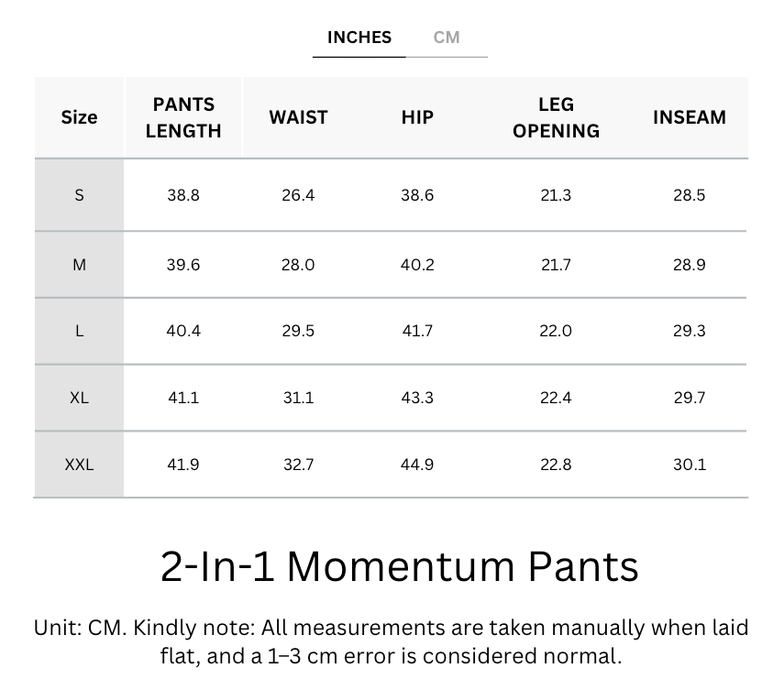This screenshot has width=784, height=679.
Task: Click the HIP column header
Action: [417, 117]
